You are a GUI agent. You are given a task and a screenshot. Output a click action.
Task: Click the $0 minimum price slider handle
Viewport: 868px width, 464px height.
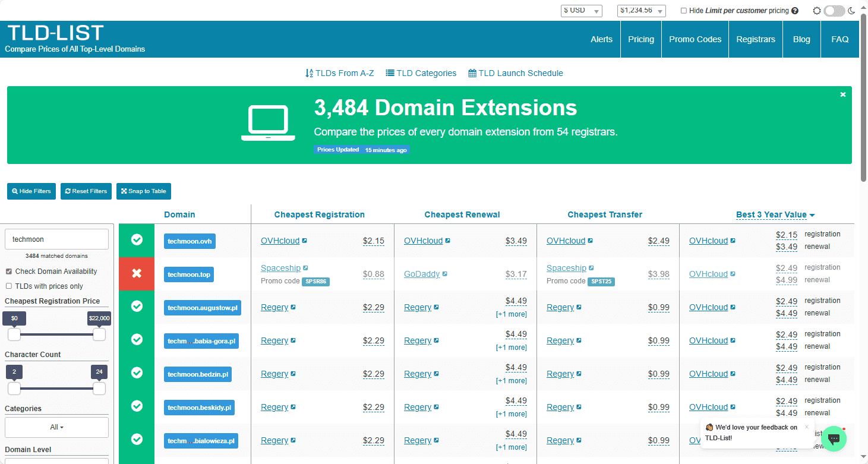tap(14, 334)
